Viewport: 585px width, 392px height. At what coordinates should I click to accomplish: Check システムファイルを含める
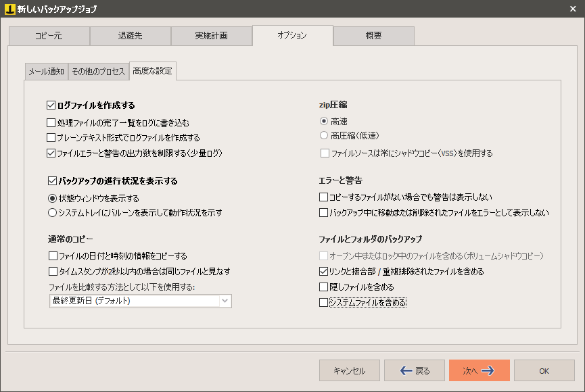[323, 303]
